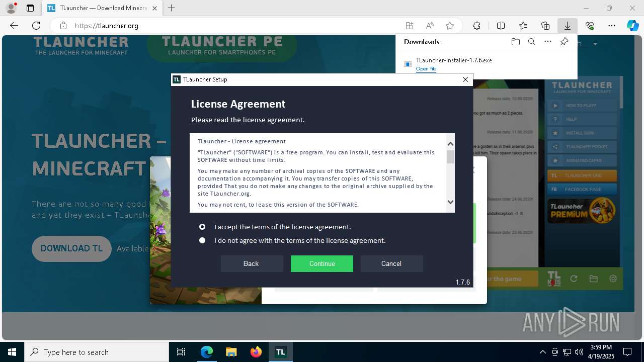Click HOW TO PLAY? in launcher preview
The image size is (644, 362).
coord(582,106)
